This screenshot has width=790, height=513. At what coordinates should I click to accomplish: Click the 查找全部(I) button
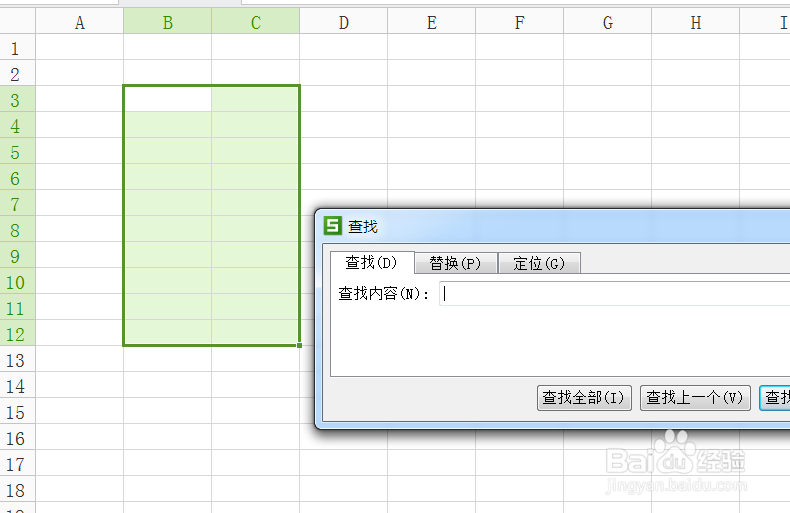584,398
